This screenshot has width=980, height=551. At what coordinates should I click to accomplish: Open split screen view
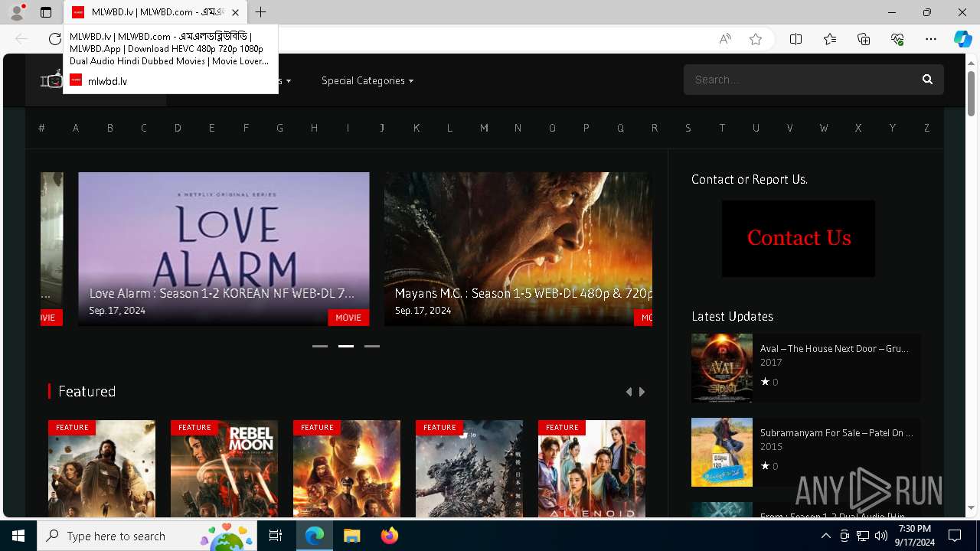[x=795, y=39]
